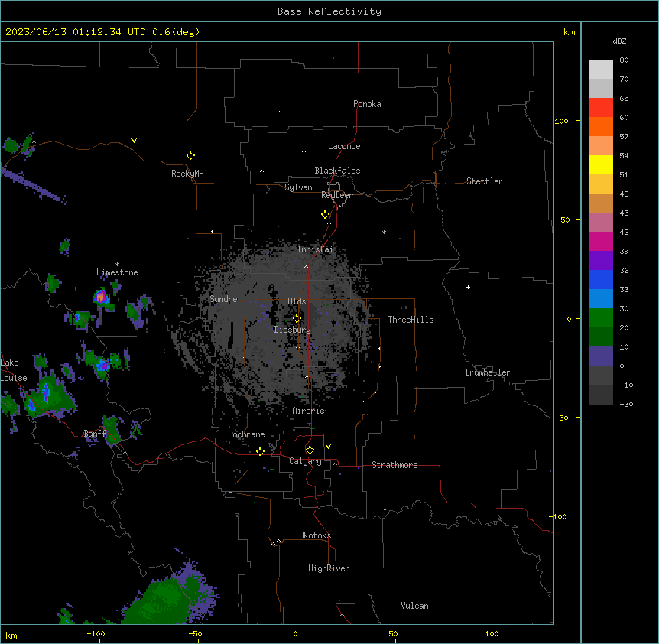This screenshot has width=659, height=644.
Task: Click the Banff town label
Action: tap(95, 434)
